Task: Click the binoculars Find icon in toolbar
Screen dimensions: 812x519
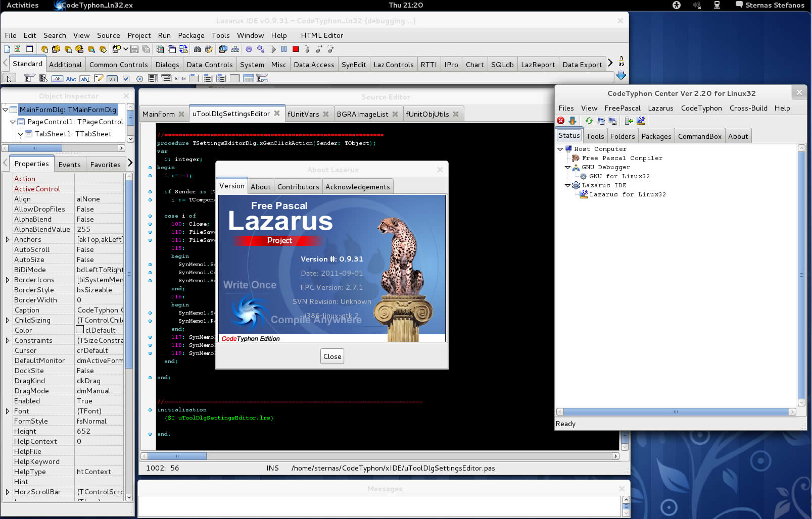Action: [197, 49]
